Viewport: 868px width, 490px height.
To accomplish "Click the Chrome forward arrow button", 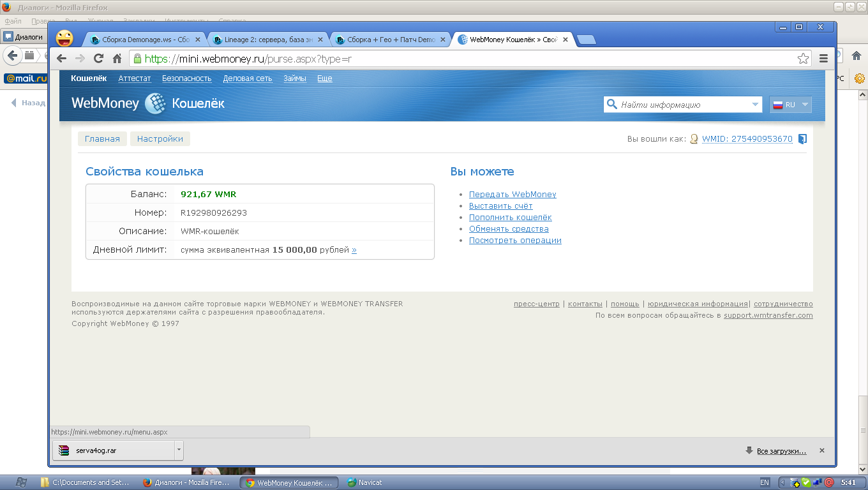I will [x=80, y=59].
